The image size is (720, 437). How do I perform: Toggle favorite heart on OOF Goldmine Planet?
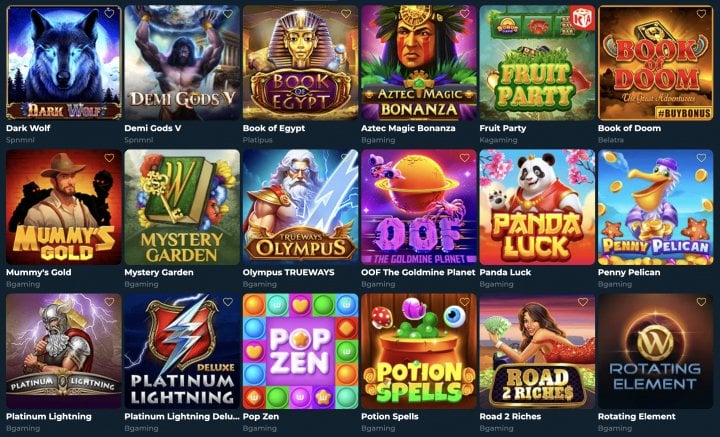coord(465,158)
